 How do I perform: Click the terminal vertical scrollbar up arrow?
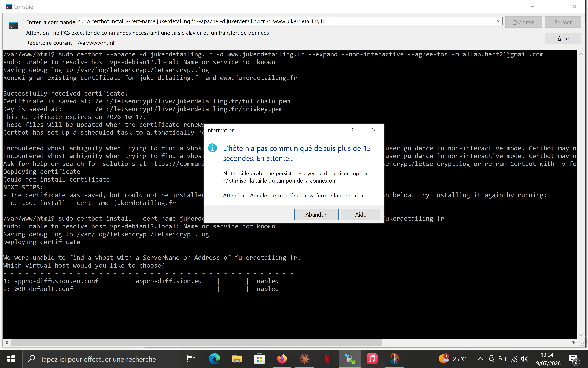[x=581, y=54]
